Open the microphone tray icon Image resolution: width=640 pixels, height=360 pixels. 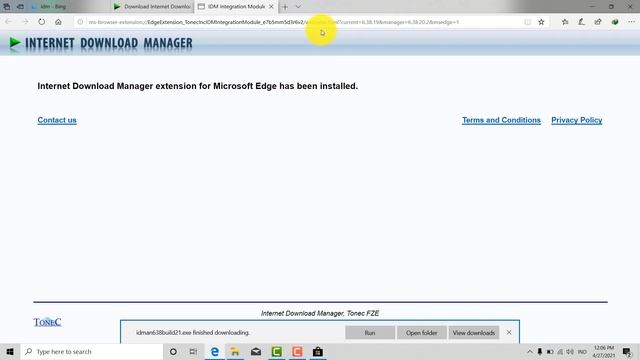click(x=540, y=351)
